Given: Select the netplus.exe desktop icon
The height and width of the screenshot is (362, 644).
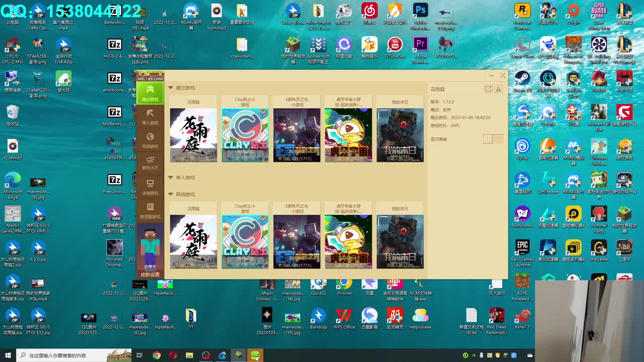Looking at the screenshot, I should click(420, 319).
